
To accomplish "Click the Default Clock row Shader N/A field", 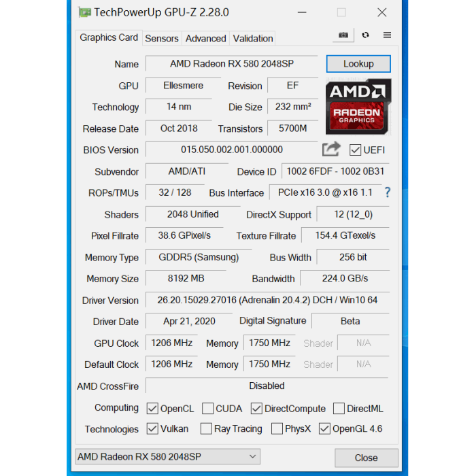I will (363, 364).
